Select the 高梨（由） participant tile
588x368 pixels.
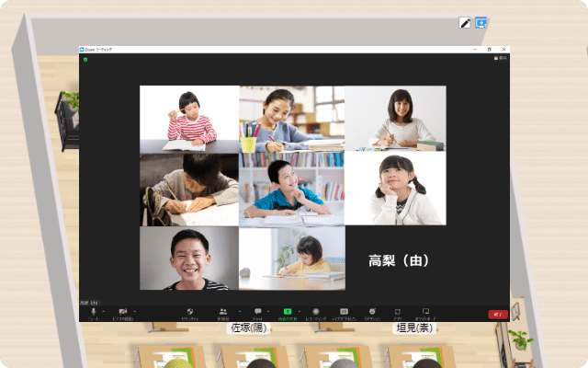pos(394,261)
